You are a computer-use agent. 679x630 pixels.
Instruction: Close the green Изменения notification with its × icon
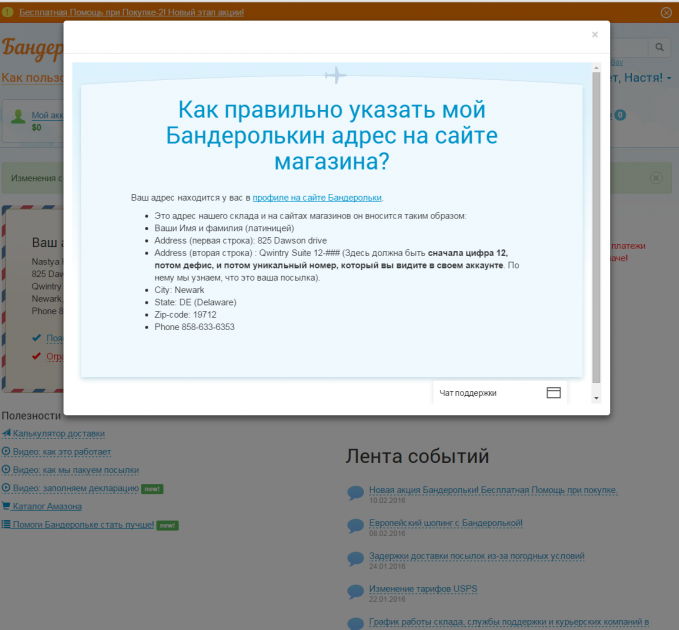[656, 178]
